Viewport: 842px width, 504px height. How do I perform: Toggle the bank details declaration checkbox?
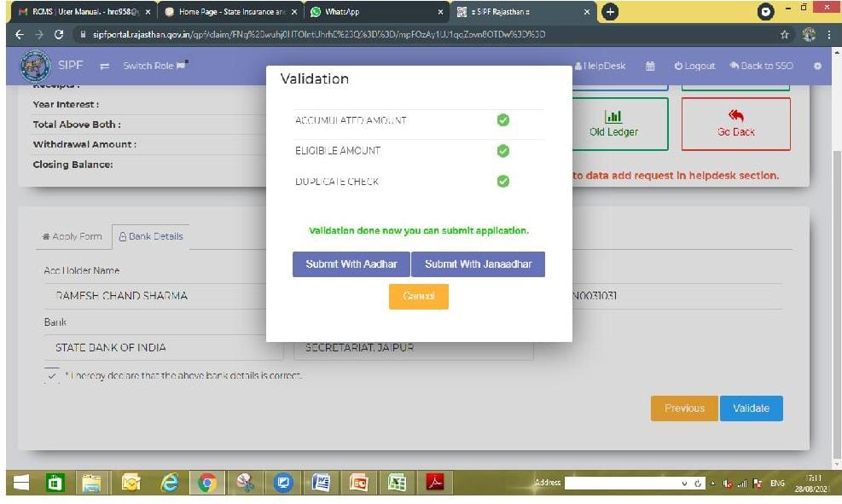tap(52, 376)
